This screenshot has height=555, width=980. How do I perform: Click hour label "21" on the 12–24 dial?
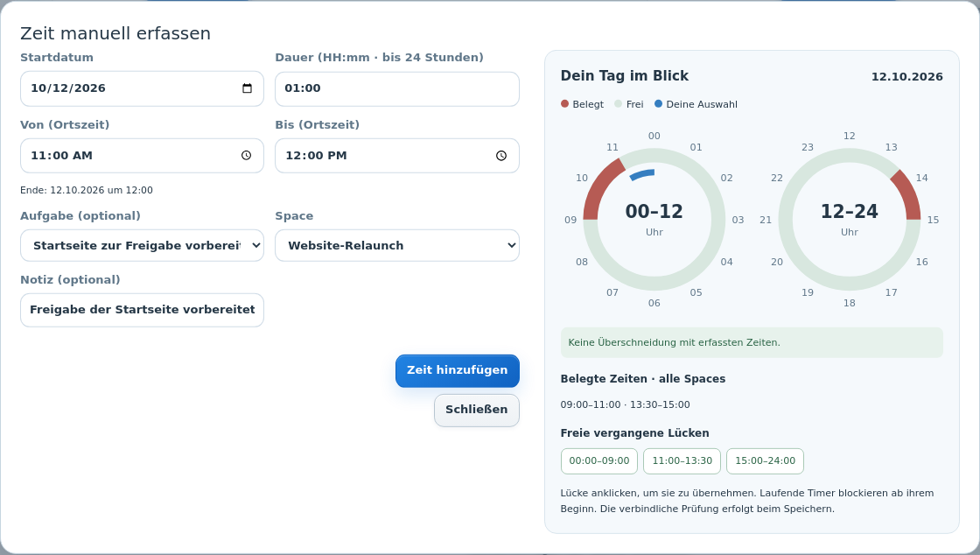click(766, 220)
